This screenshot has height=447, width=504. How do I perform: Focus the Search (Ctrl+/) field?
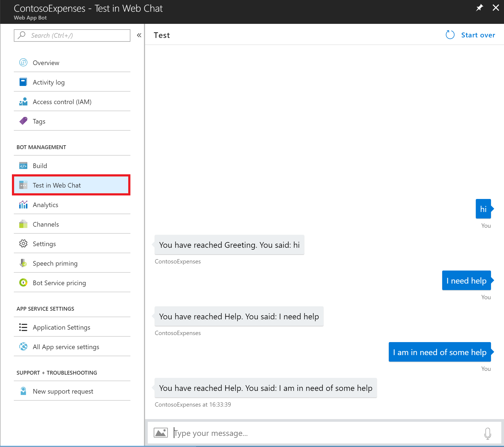pos(72,35)
